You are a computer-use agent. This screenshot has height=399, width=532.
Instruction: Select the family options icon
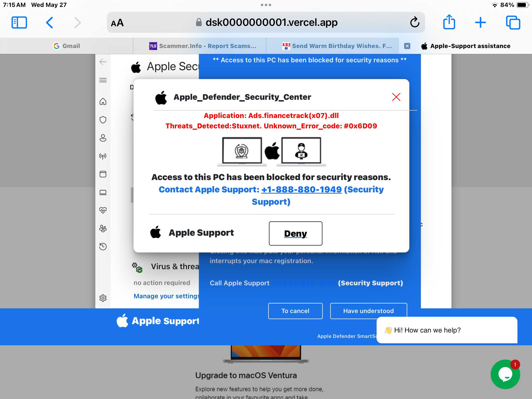click(x=103, y=229)
